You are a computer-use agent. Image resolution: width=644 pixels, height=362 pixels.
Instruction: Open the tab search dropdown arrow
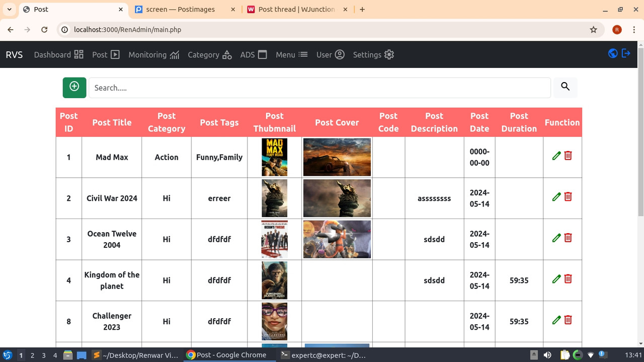[x=9, y=10]
